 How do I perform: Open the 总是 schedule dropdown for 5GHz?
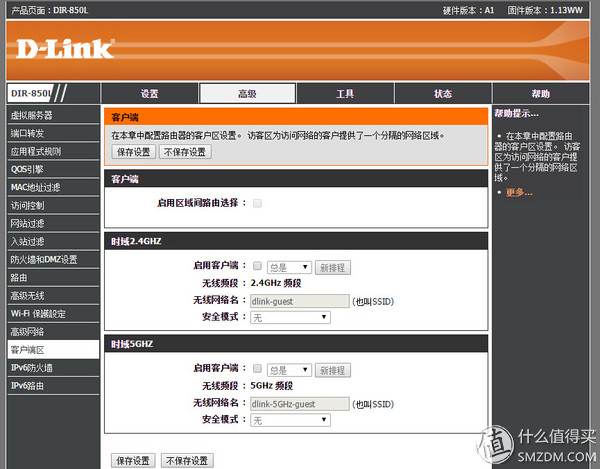(x=288, y=370)
